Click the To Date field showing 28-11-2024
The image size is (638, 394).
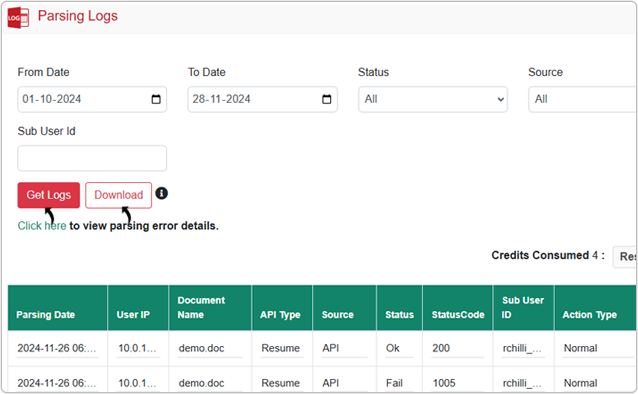262,99
